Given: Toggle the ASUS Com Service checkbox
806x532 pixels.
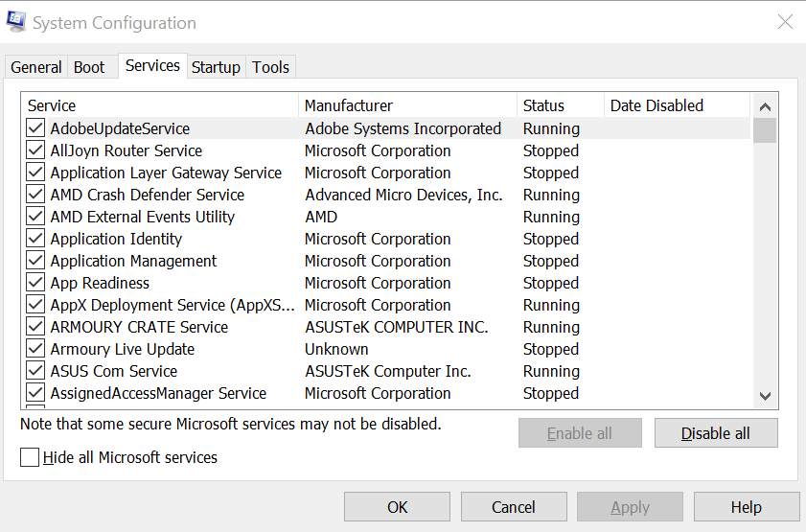Looking at the screenshot, I should 35,371.
